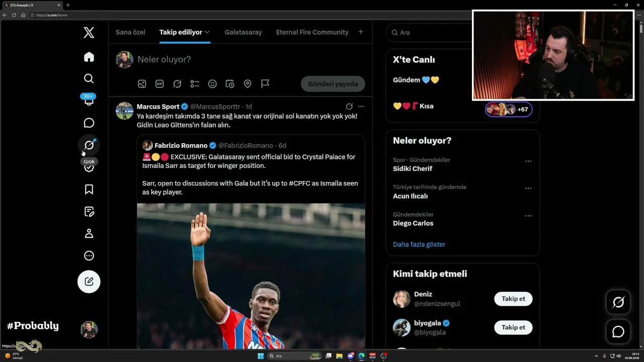Use Grok enhance icon in composer
The image size is (644, 362).
pos(177,84)
